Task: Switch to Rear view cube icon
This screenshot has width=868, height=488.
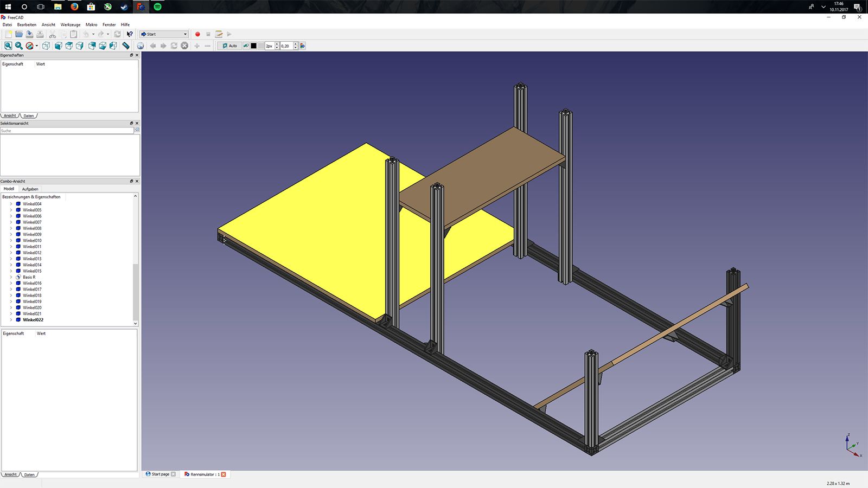Action: point(92,46)
